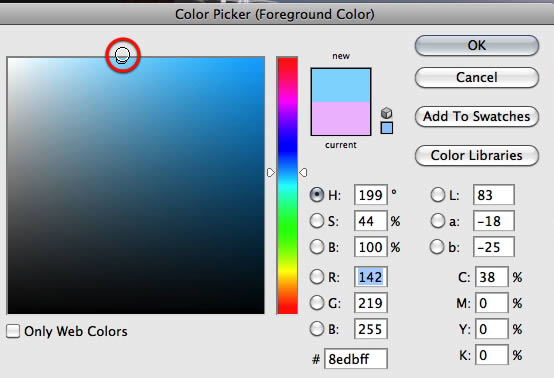The image size is (554, 378).
Task: Select the G green radio button
Action: tap(317, 303)
